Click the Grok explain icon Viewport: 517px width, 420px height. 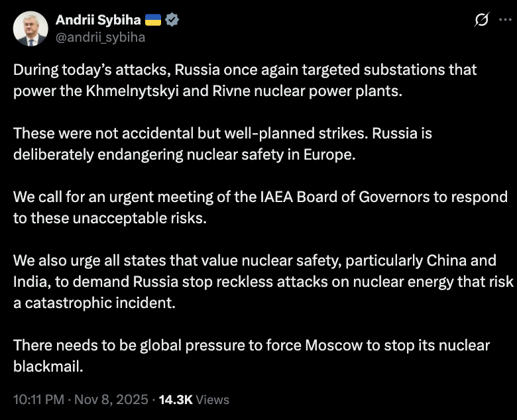point(483,21)
